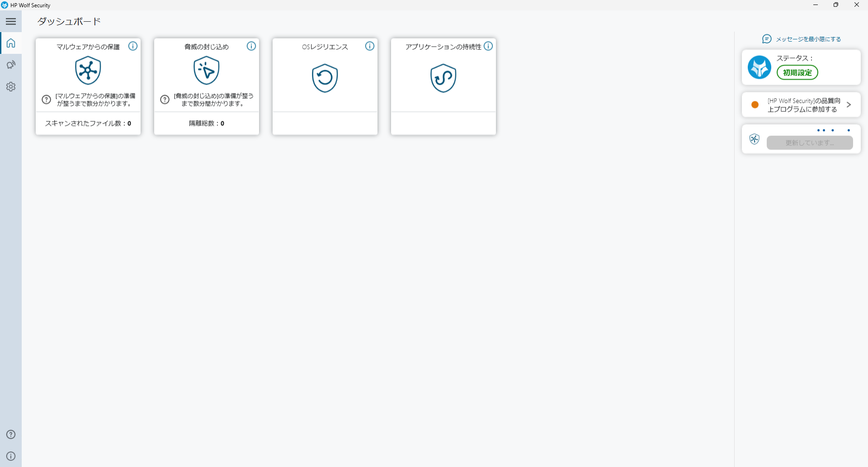Click the 更新しています button
The height and width of the screenshot is (467, 868).
[x=810, y=143]
